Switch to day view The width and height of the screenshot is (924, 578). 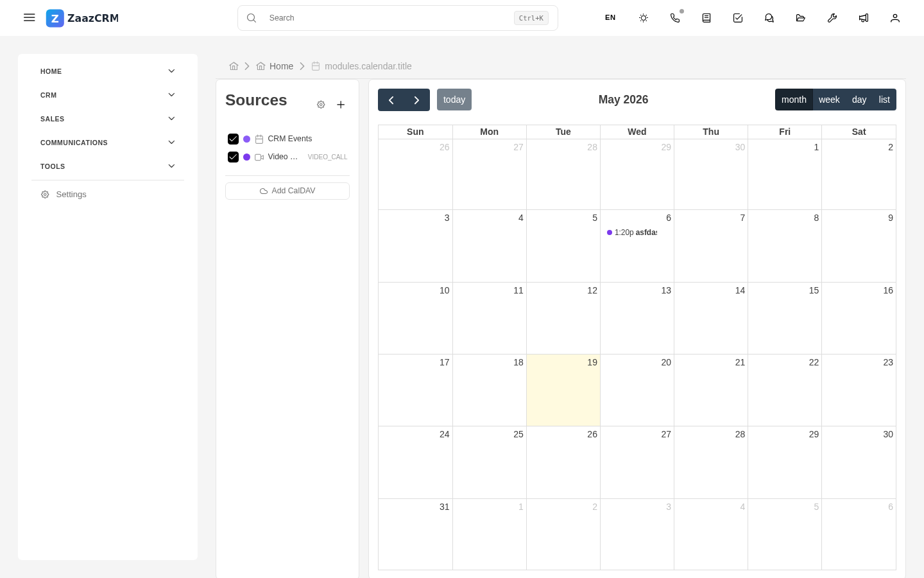tap(859, 100)
